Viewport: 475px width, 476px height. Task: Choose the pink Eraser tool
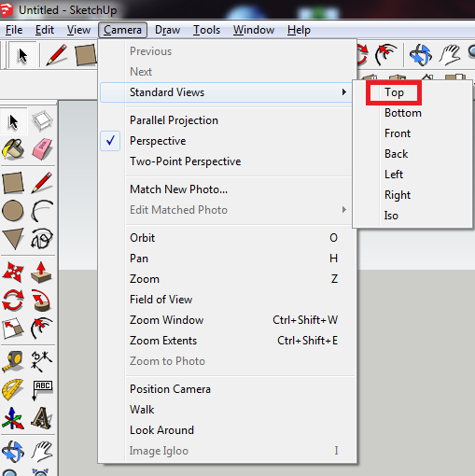42,149
